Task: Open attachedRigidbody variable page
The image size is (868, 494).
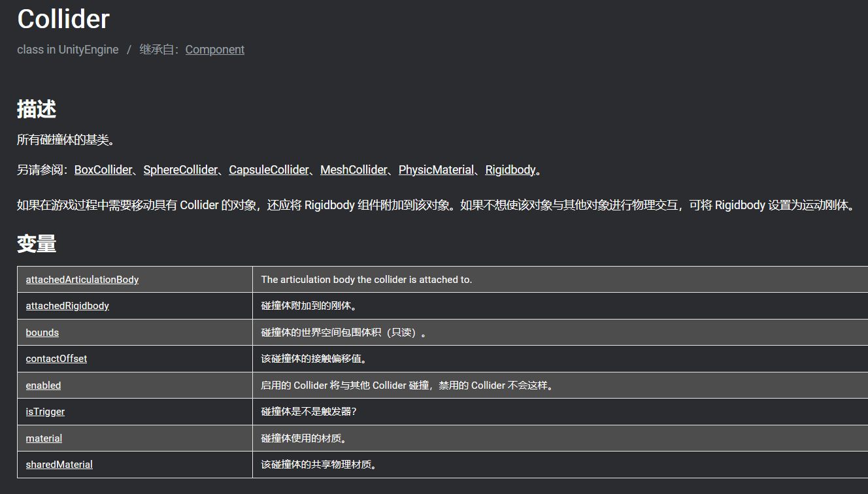Action: coord(67,306)
